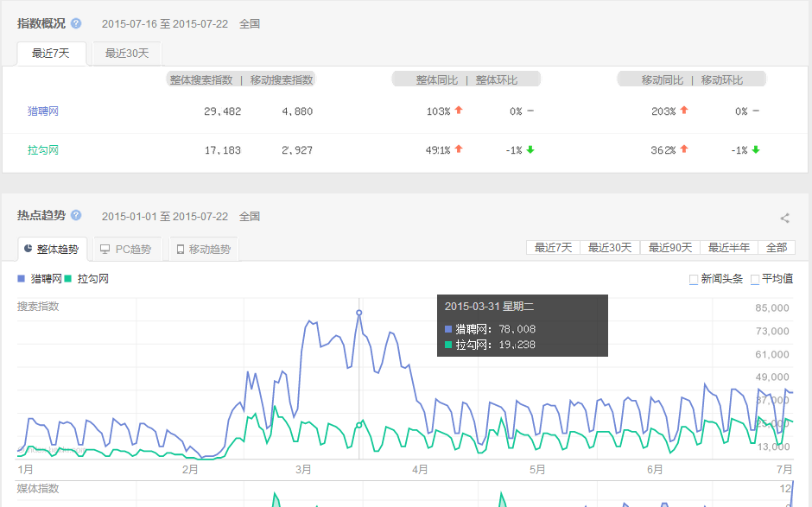Open help icon beside 指数概况

[x=76, y=23]
